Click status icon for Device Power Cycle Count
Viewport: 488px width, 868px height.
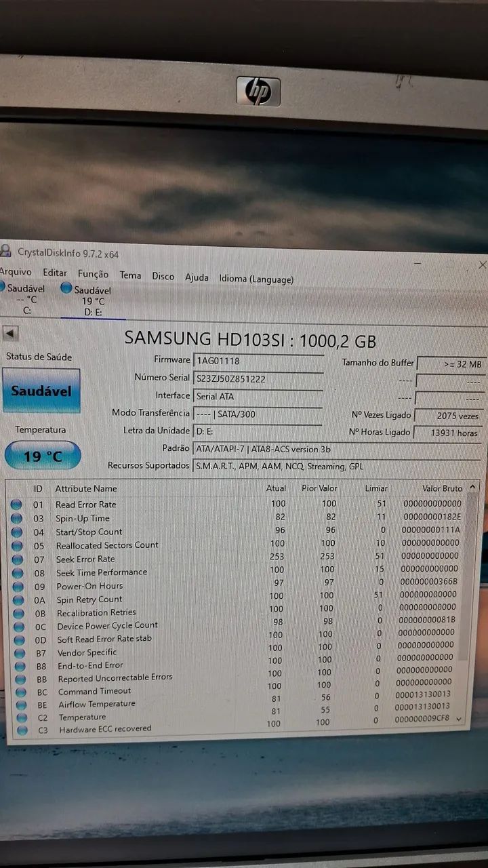pos(19,627)
